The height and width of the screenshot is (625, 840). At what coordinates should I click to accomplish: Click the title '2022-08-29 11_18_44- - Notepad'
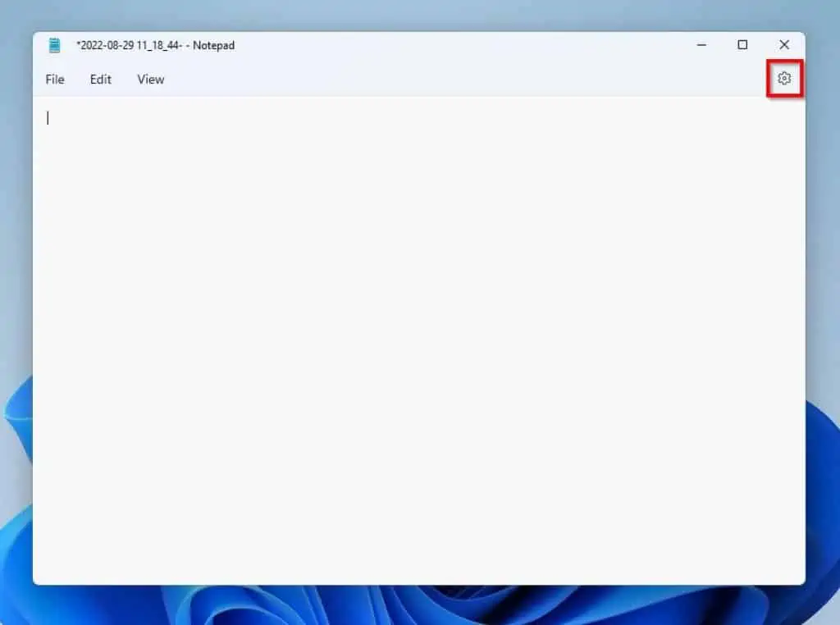tap(155, 46)
